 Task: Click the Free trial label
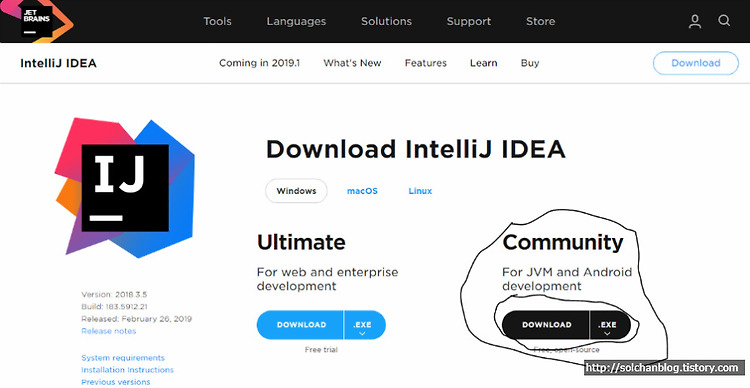pos(321,350)
